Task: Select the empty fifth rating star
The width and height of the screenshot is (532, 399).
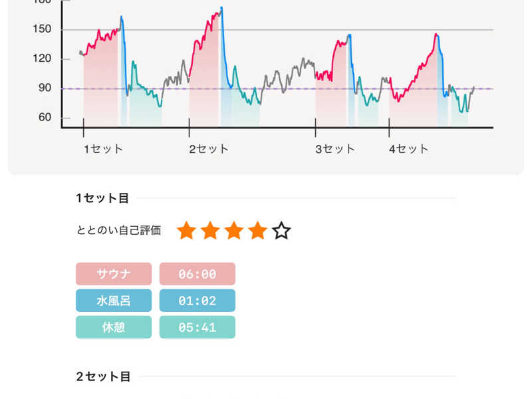Action: coord(281,230)
